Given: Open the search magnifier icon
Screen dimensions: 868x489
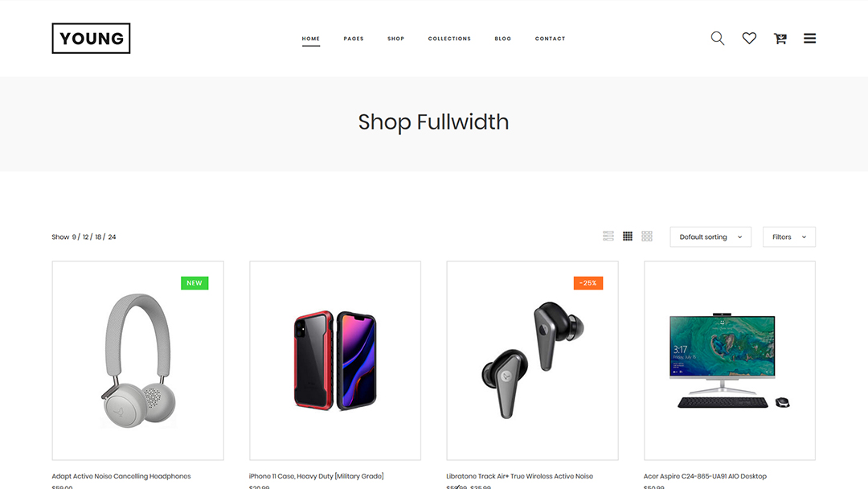Looking at the screenshot, I should click(x=718, y=39).
